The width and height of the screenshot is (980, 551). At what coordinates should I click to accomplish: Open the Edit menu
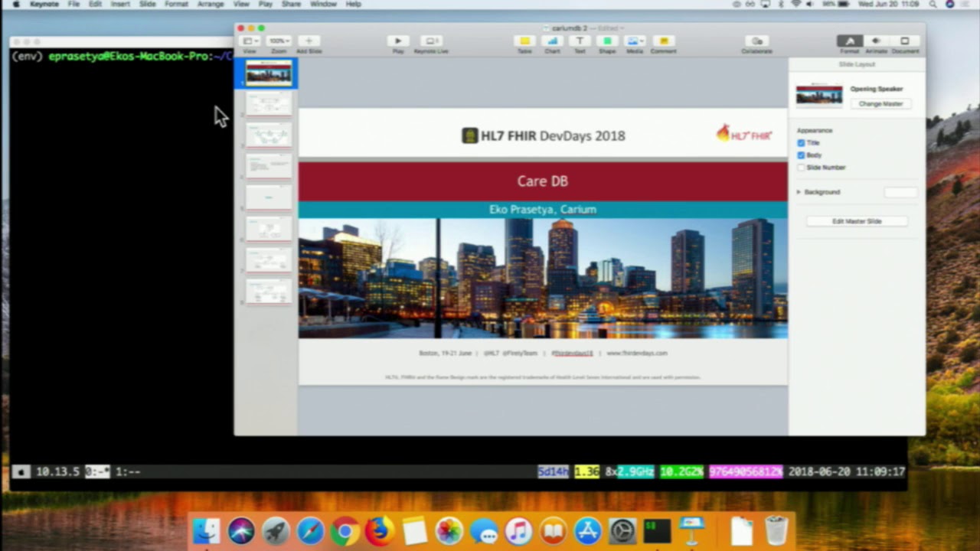(x=95, y=5)
